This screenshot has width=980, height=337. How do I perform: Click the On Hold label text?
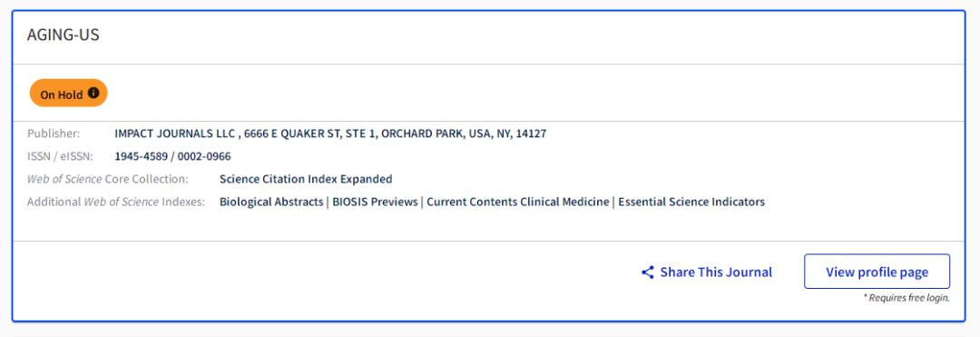pos(62,95)
